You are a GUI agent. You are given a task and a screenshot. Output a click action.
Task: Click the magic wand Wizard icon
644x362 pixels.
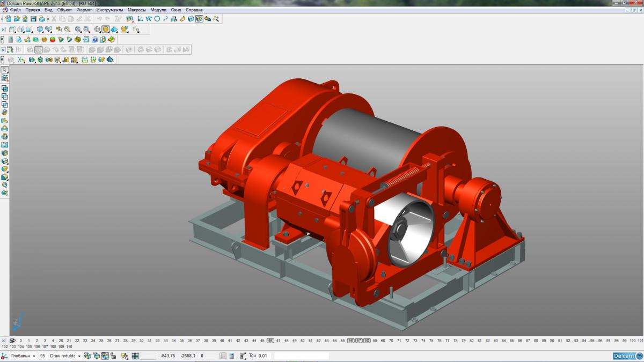coord(216,19)
